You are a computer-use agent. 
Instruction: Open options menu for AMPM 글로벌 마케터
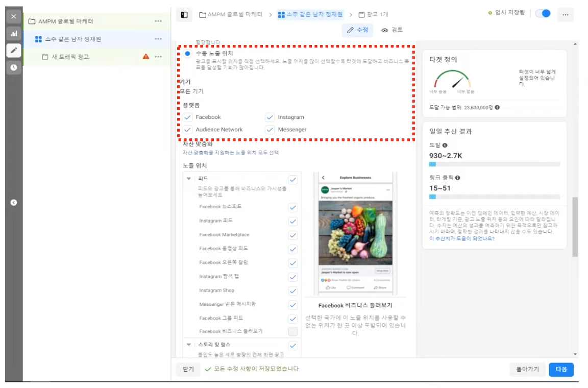click(x=158, y=21)
